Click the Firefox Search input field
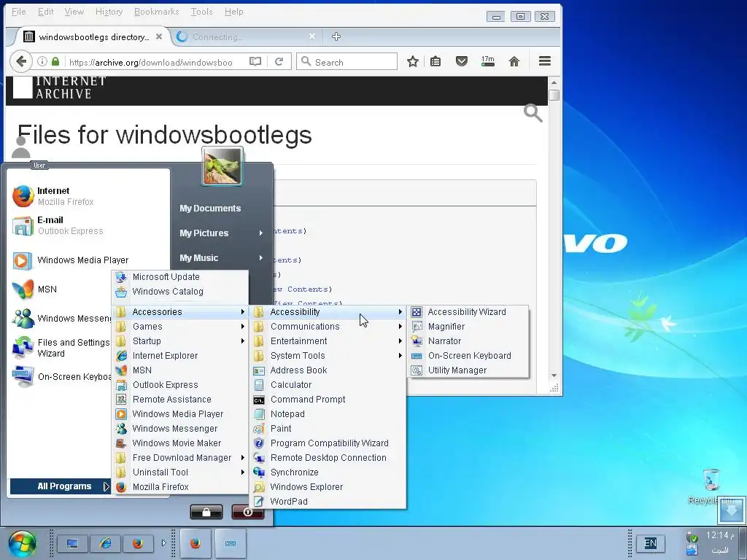 click(347, 62)
